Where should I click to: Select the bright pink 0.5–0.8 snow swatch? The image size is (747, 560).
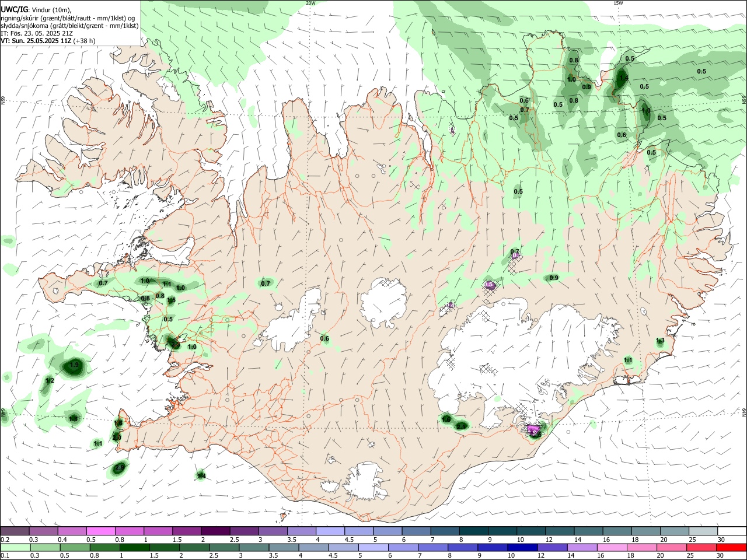tap(100, 531)
